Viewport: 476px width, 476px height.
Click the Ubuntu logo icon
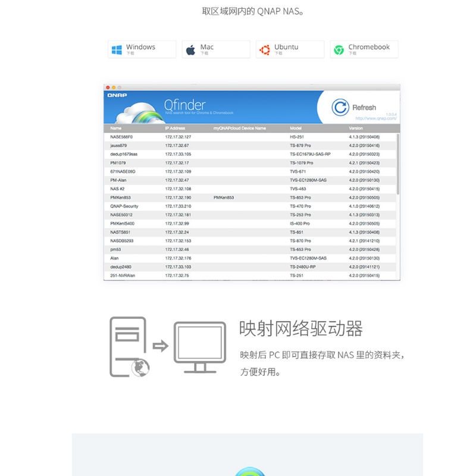point(265,49)
